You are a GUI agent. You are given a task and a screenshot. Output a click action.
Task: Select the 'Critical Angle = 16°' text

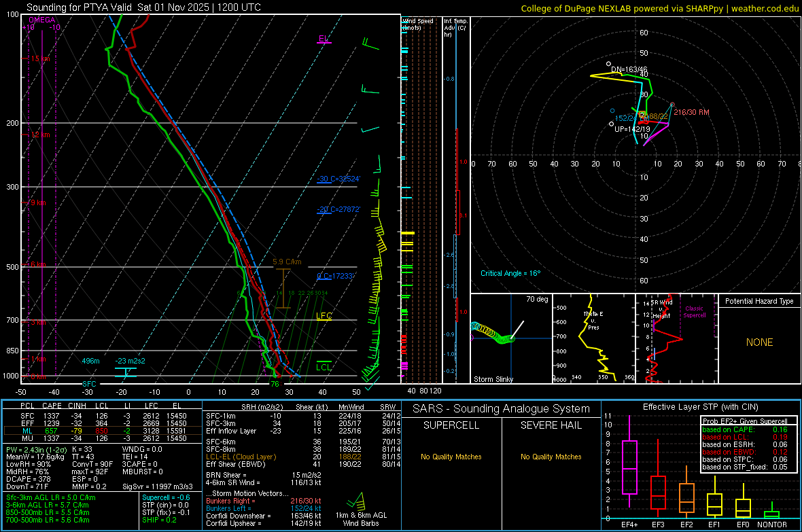(510, 274)
